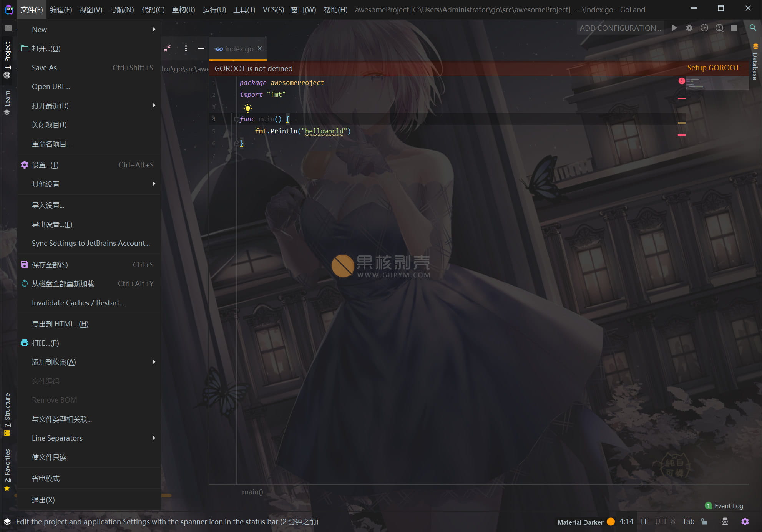Choose 退出(X) entry
Viewport: 762px width, 532px height.
(x=89, y=500)
